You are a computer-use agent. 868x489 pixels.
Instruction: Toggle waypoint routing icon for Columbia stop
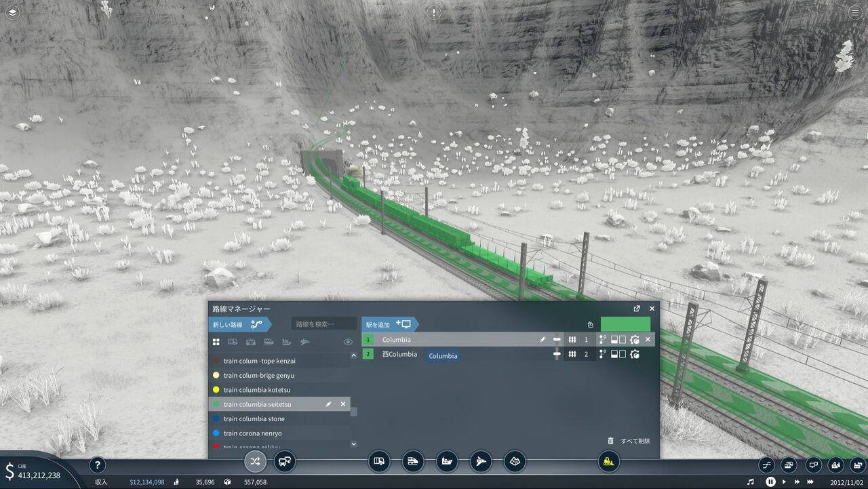point(602,339)
